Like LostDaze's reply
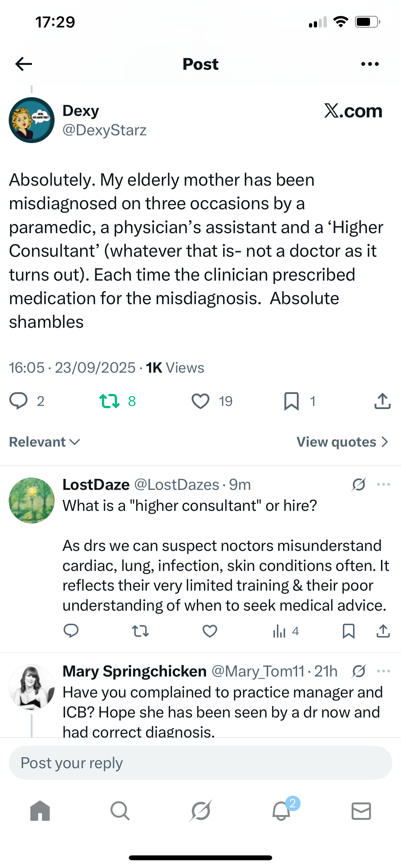 point(210,631)
